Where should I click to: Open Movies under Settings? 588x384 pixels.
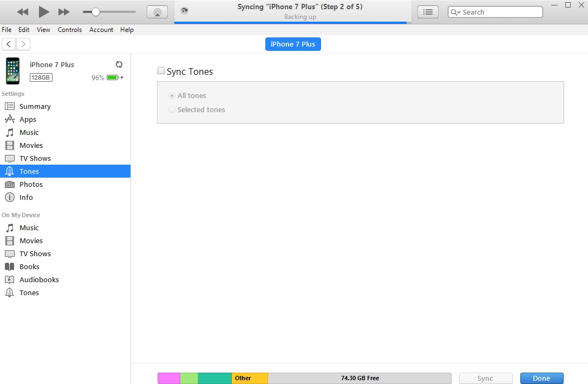tap(66, 146)
